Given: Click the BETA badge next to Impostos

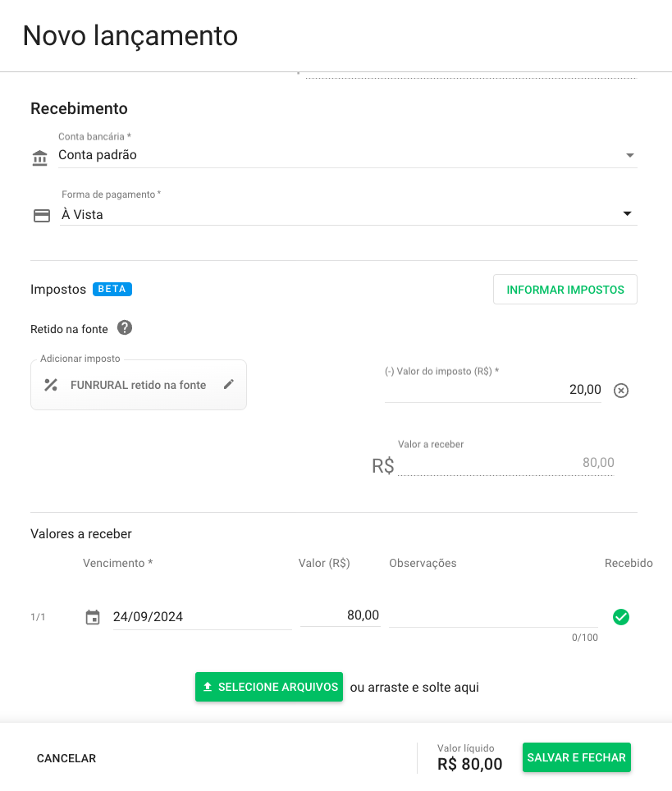Looking at the screenshot, I should tap(112, 289).
